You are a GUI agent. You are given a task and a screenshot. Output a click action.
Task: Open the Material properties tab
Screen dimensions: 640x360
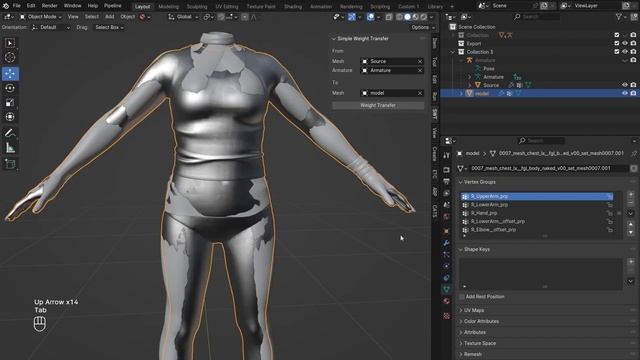(x=446, y=301)
